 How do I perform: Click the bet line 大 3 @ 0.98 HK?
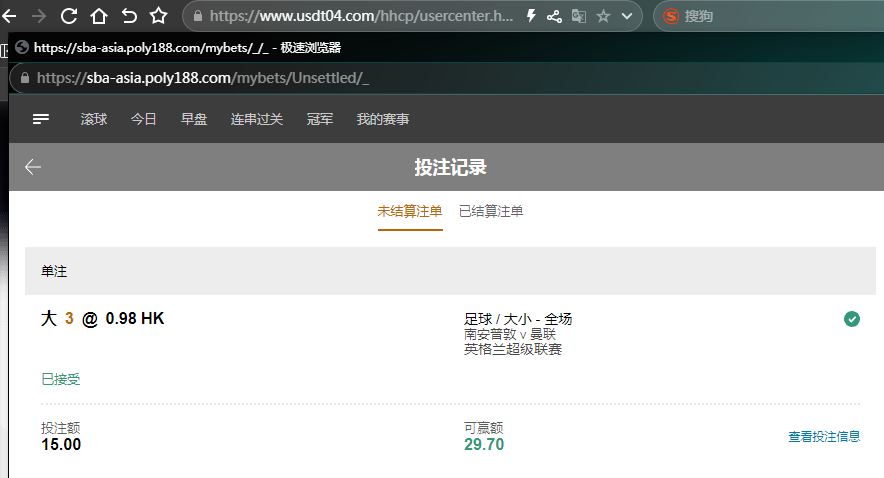point(103,318)
